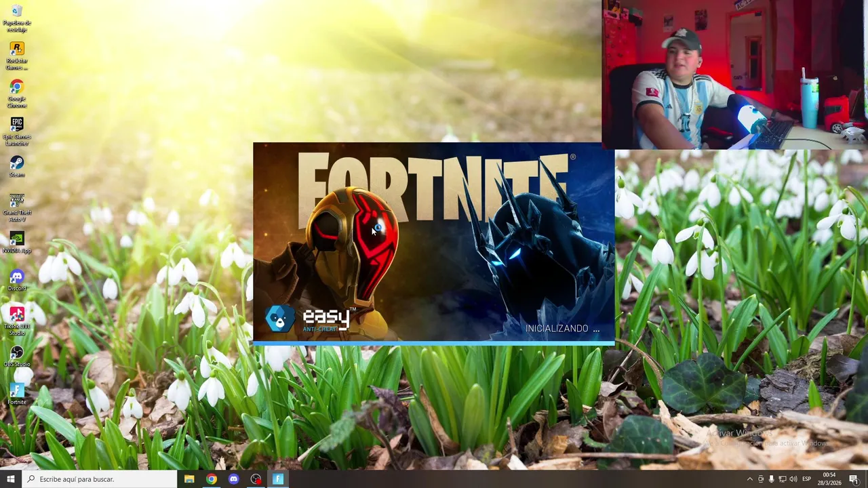This screenshot has width=868, height=488.
Task: Select the Grand Theft Auto V desktop icon
Action: point(17,208)
